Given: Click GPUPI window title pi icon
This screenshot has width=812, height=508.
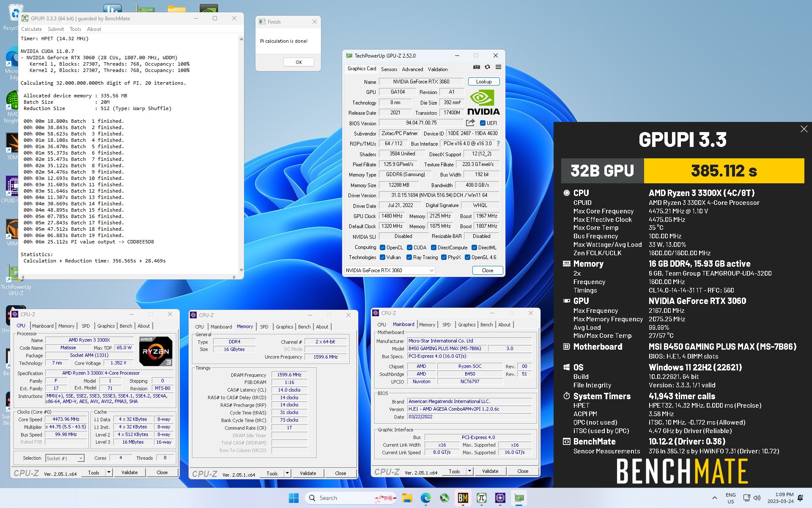Looking at the screenshot, I should 25,18.
